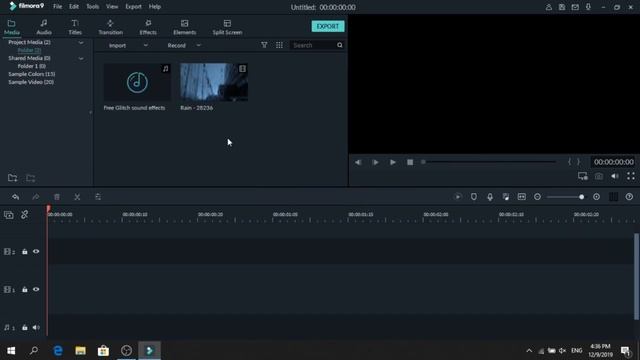Toggle visibility eye on video track 2
Image resolution: width=640 pixels, height=360 pixels.
click(x=36, y=251)
